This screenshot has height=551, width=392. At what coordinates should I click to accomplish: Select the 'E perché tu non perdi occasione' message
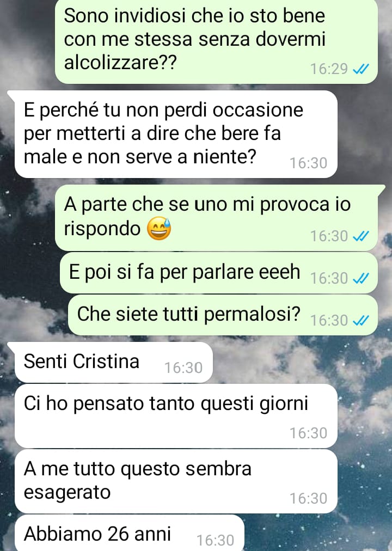(x=176, y=134)
